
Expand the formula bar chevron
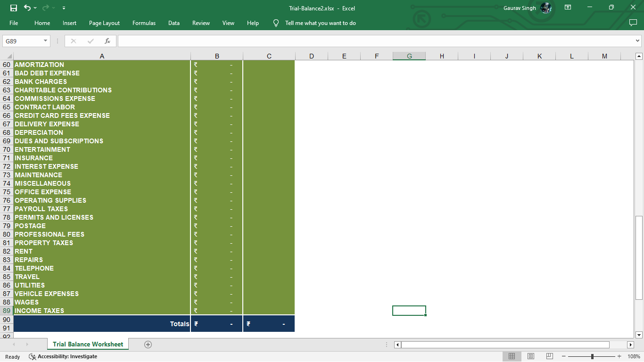(638, 41)
